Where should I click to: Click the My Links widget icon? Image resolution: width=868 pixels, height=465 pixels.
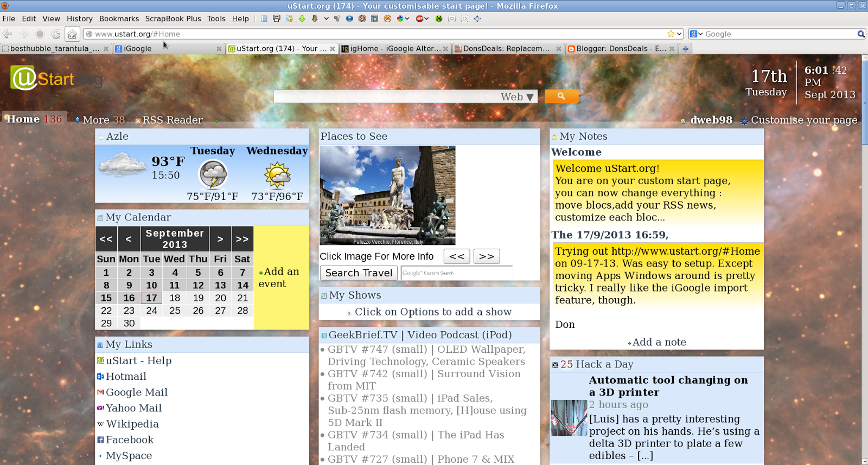(x=100, y=345)
